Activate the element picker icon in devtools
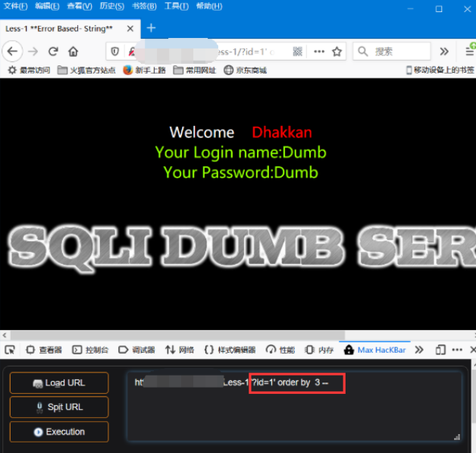The image size is (476, 453). tap(10, 350)
